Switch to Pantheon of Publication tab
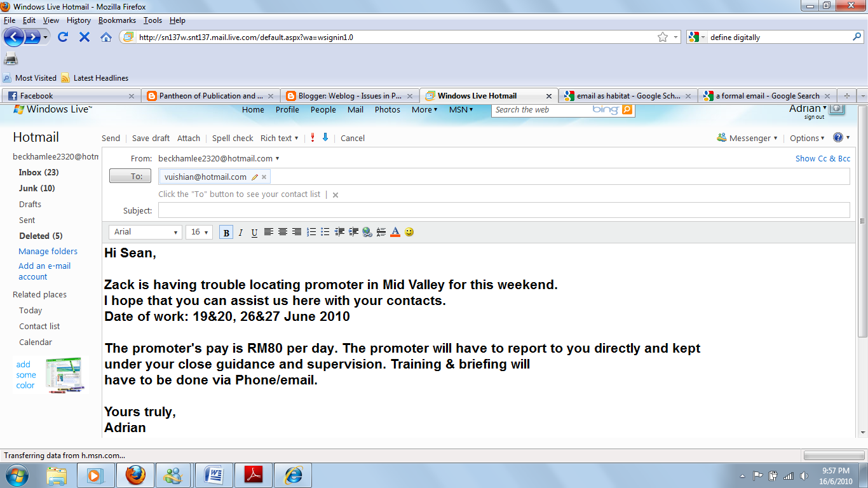 (210, 96)
